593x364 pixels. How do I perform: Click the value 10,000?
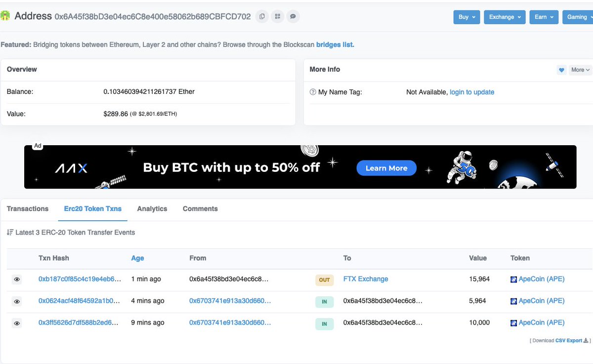(x=479, y=323)
